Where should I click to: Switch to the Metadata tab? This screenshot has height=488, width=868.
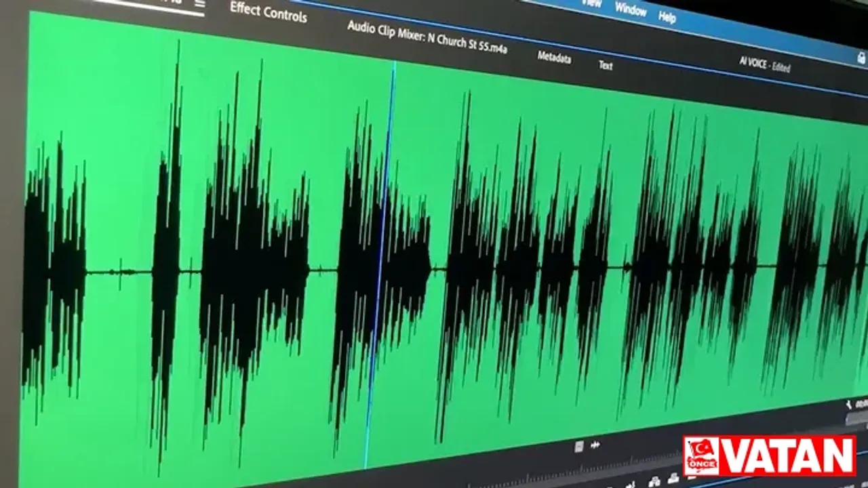point(554,58)
